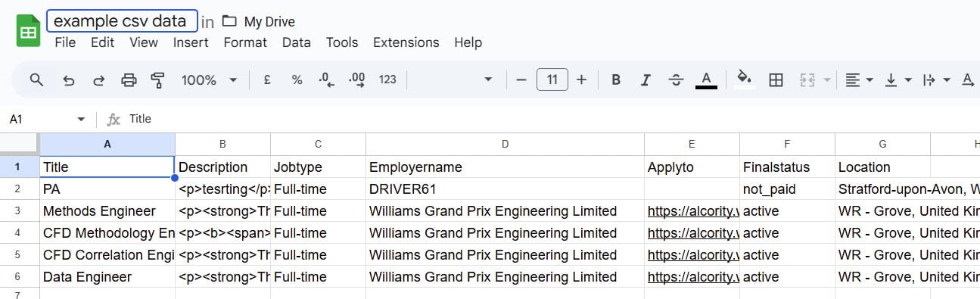The width and height of the screenshot is (980, 299).
Task: Select the 'Employername' header cell
Action: 505,167
